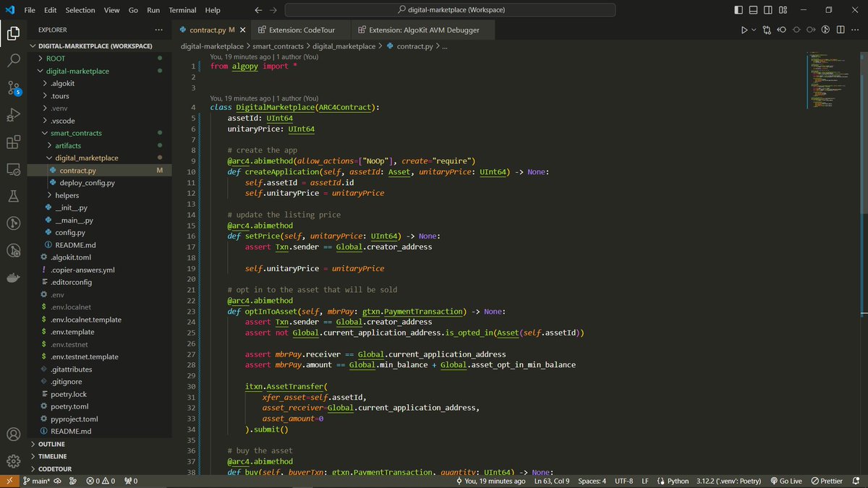This screenshot has width=868, height=488.
Task: Open the Selection menu
Action: [x=80, y=10]
